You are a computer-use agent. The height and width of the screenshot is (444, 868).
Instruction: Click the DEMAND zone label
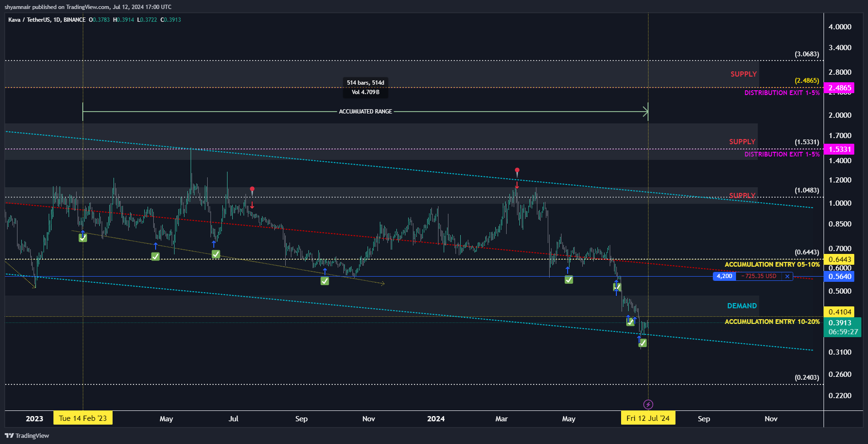pos(742,306)
